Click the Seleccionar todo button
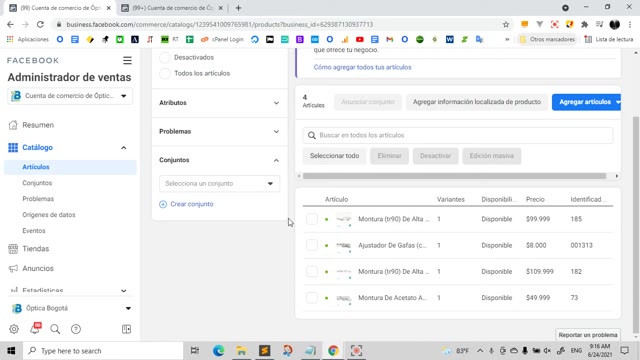 [x=334, y=156]
